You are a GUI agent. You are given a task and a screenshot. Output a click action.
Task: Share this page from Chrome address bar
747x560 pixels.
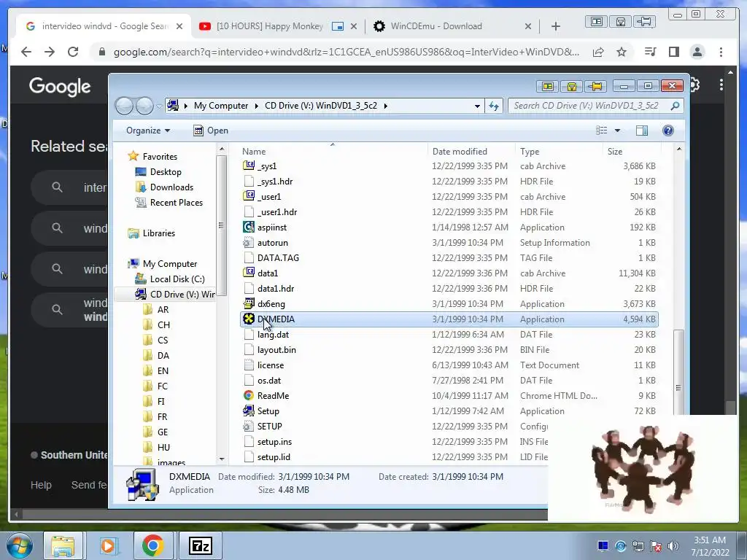(598, 52)
